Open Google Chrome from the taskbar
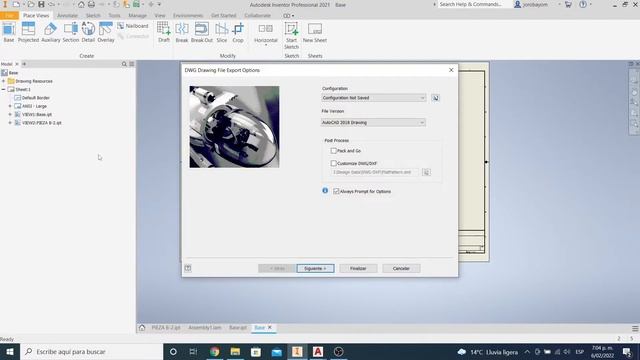The height and width of the screenshot is (360, 640). coord(215,351)
